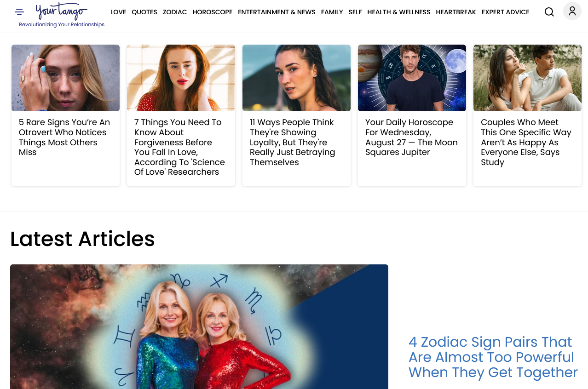Image resolution: width=588 pixels, height=389 pixels.
Task: Open '4 Zodiac Sign Pairs' article headline
Action: pyautogui.click(x=493, y=357)
